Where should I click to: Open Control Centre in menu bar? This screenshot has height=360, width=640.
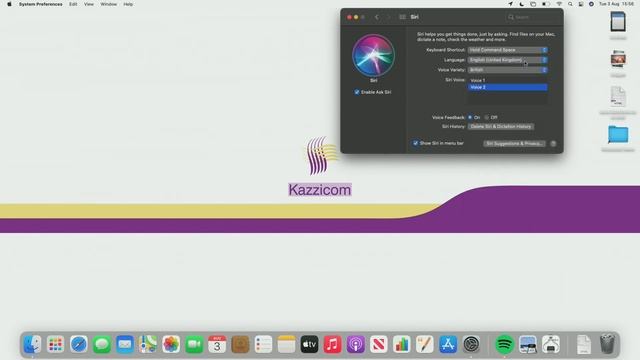coord(581,4)
